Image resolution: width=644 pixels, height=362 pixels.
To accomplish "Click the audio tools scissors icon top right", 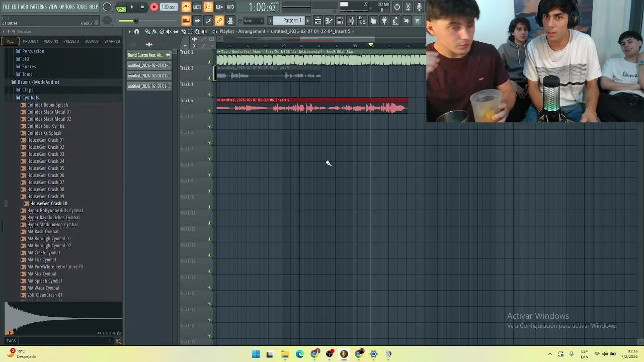I will pos(408,7).
